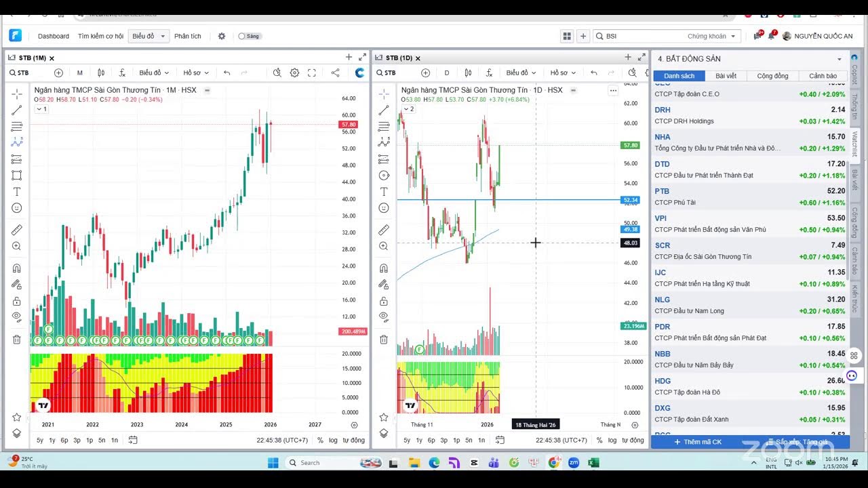Expand indicator legend toggle in STB (1D) chart
The height and width of the screenshot is (488, 868).
(409, 109)
